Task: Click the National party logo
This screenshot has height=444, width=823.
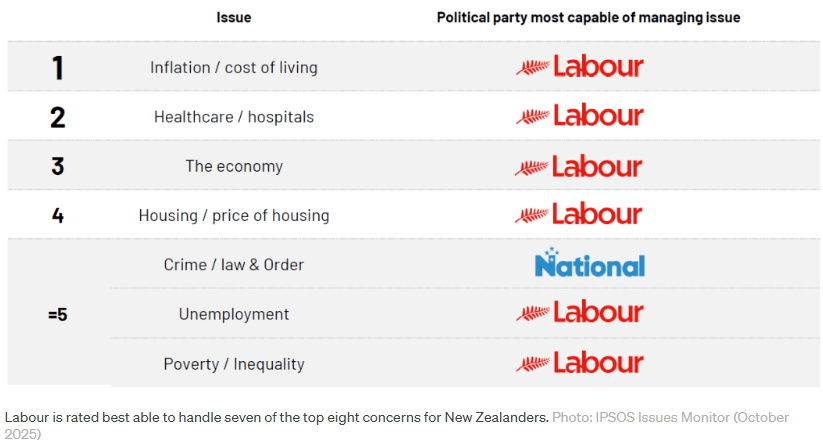Action: point(589,264)
